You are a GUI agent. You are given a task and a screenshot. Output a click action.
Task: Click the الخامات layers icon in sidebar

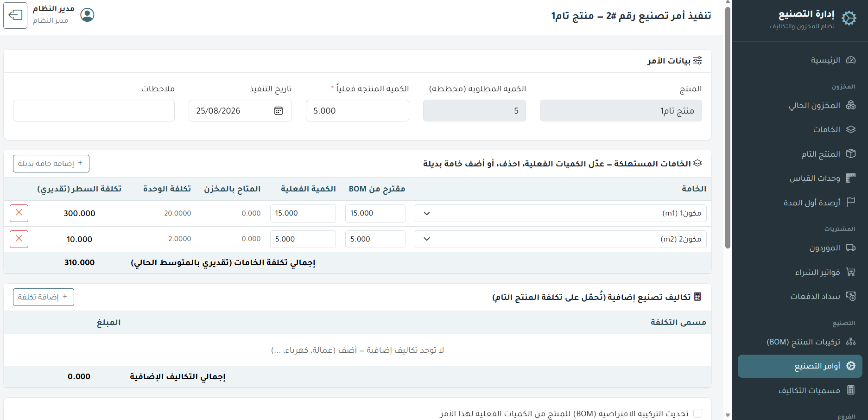pos(851,129)
